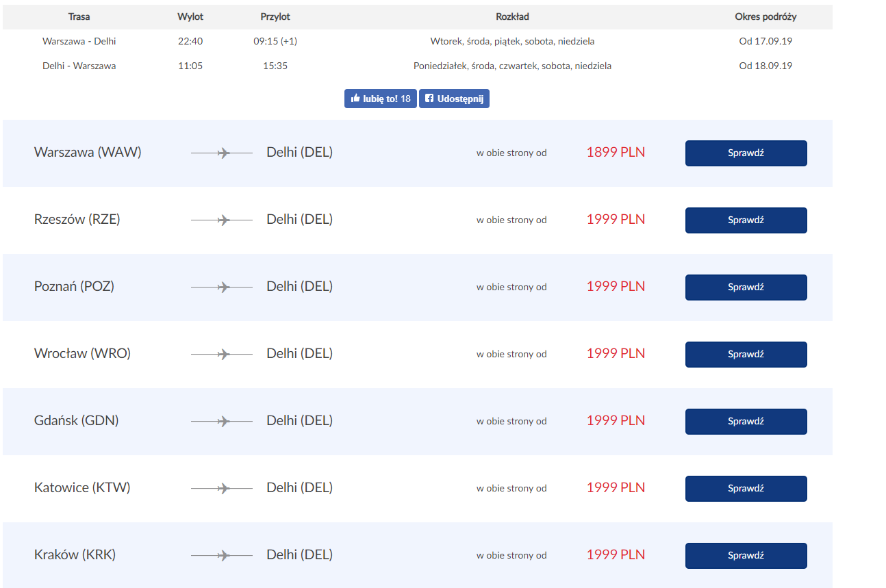This screenshot has width=886, height=588.
Task: Click the airplane icon in Poznań row
Action: coord(222,287)
